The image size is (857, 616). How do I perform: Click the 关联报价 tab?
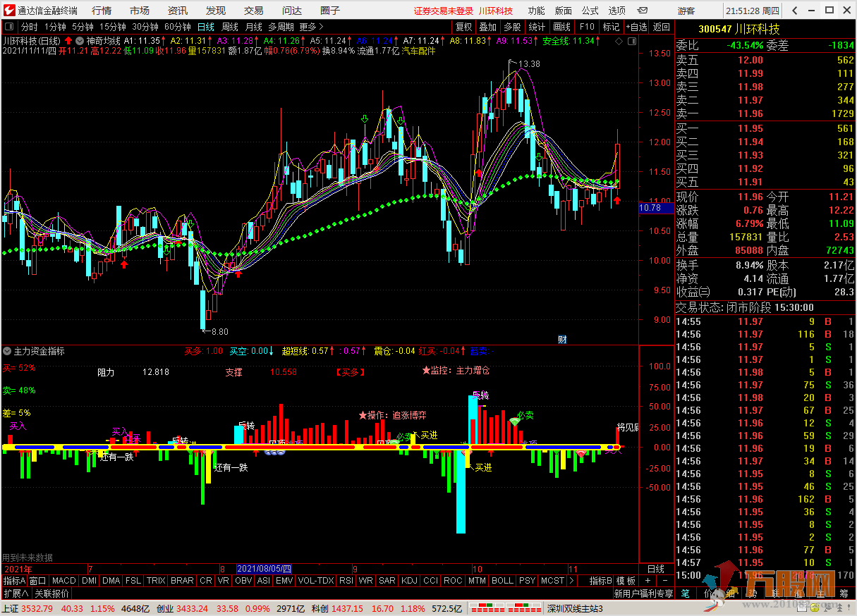52,593
